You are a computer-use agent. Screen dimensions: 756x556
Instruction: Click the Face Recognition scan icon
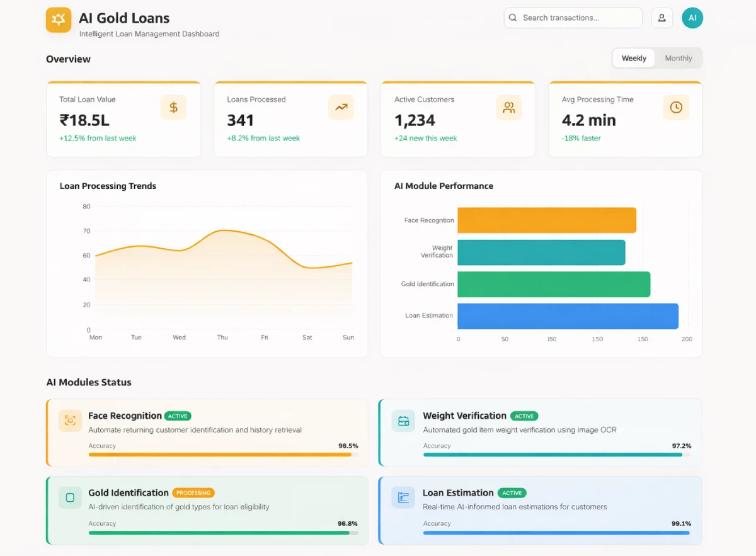(x=70, y=421)
